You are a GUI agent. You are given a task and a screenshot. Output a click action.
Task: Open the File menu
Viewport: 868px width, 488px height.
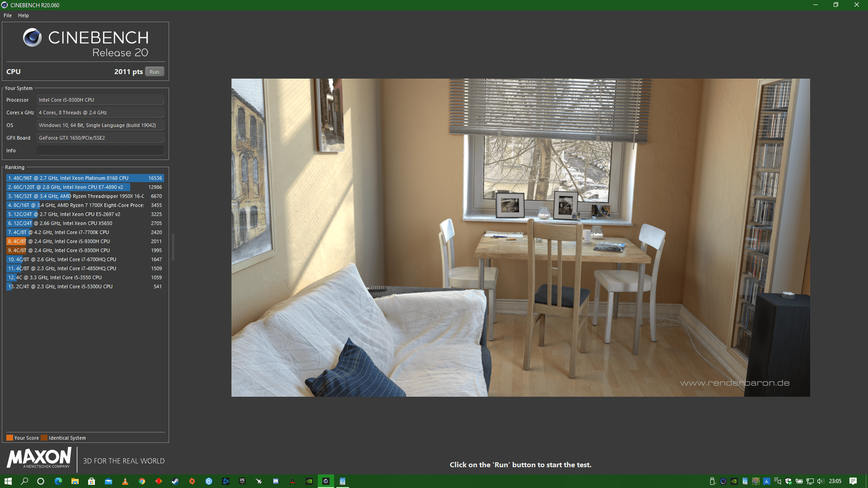(7, 15)
